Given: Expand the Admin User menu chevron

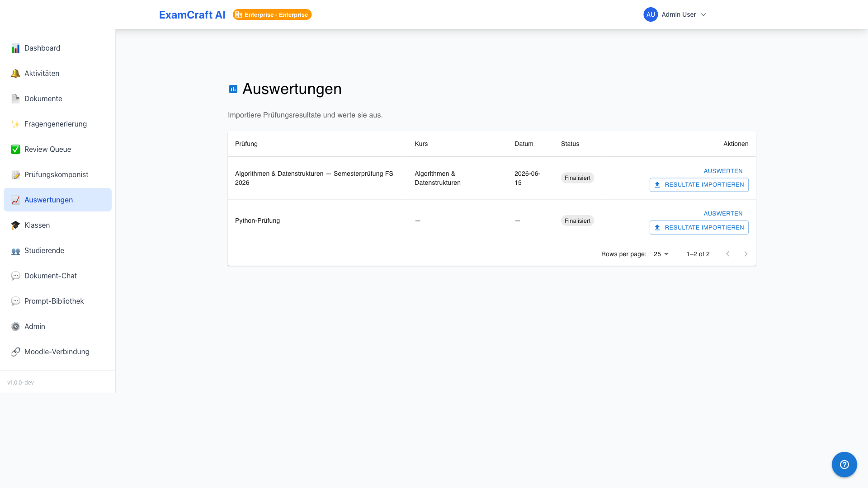Looking at the screenshot, I should (x=703, y=15).
